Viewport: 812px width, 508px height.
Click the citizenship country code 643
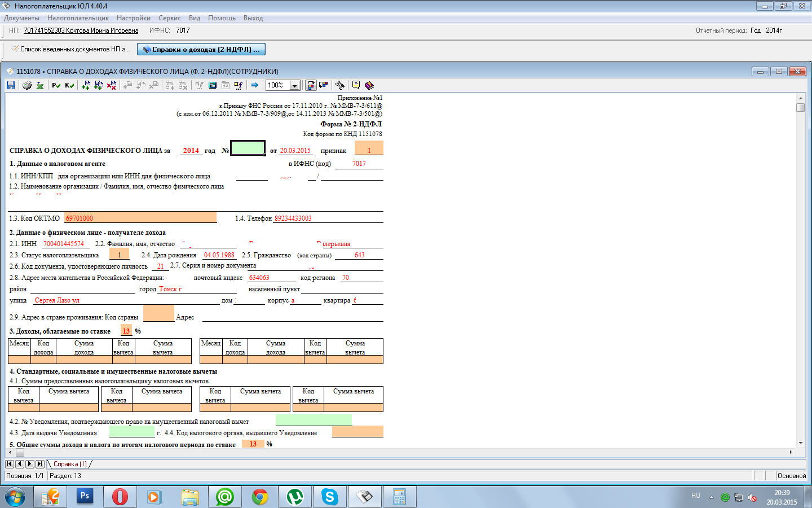coord(359,255)
